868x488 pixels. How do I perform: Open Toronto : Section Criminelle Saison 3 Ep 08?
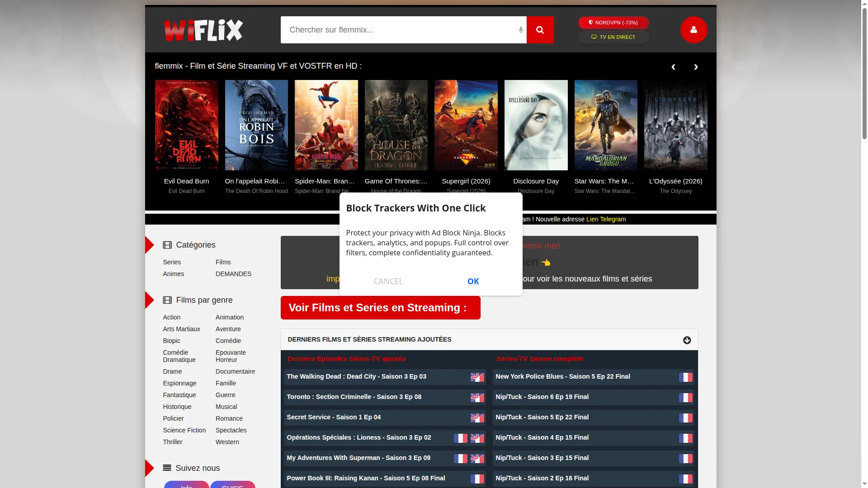[385, 397]
